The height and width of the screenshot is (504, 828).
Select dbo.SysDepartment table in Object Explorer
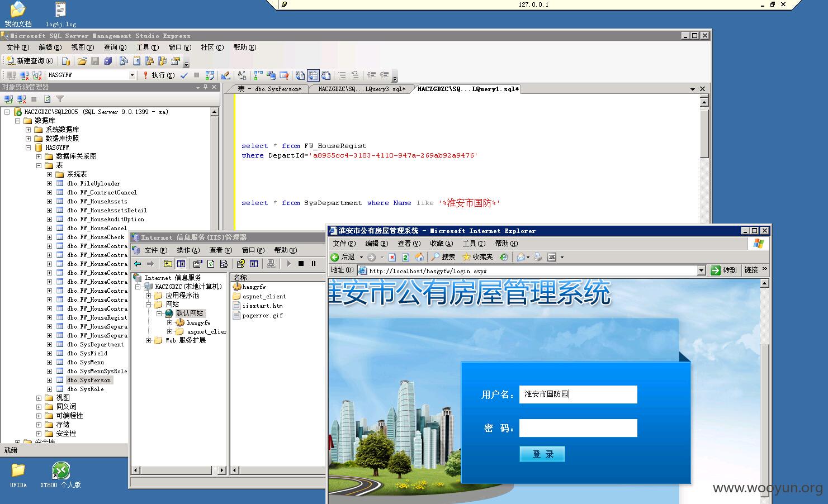[x=96, y=344]
